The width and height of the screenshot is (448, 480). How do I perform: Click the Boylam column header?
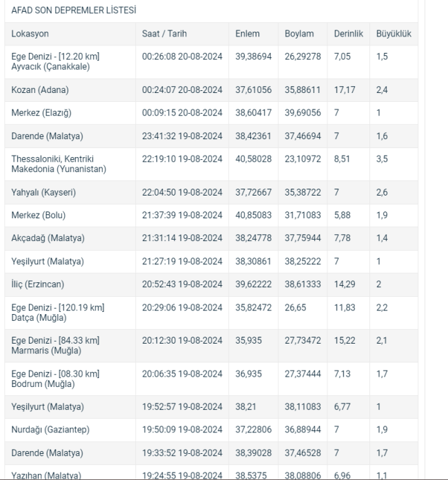point(299,34)
